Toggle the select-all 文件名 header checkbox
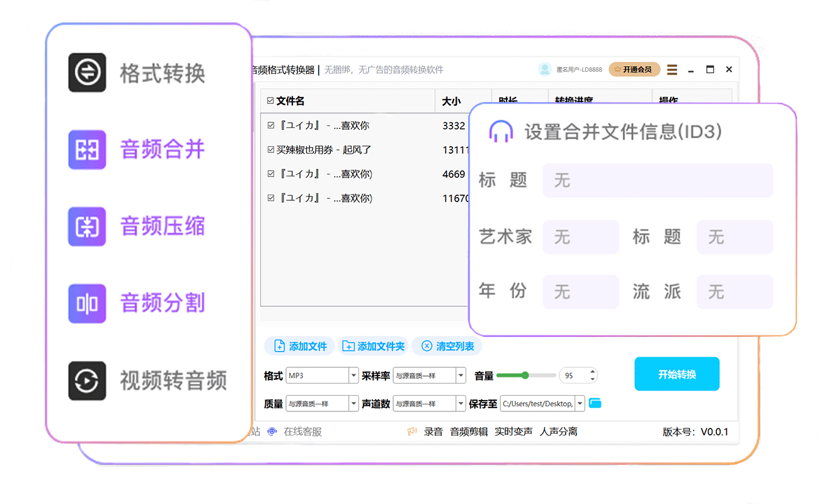 (270, 101)
